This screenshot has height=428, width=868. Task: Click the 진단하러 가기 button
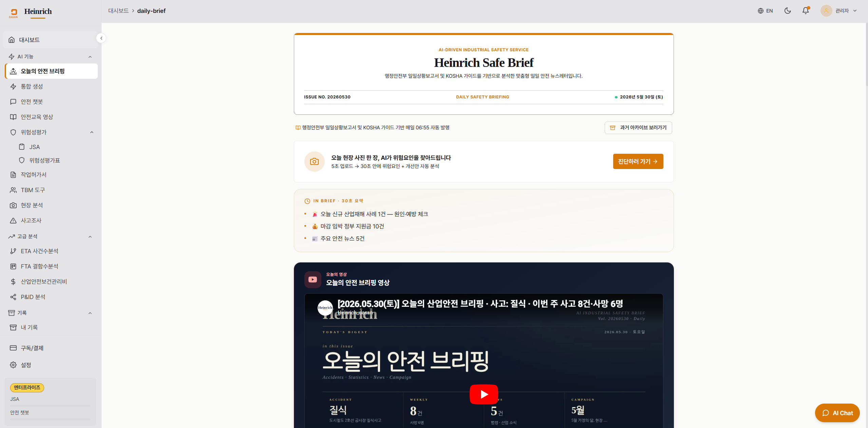638,162
